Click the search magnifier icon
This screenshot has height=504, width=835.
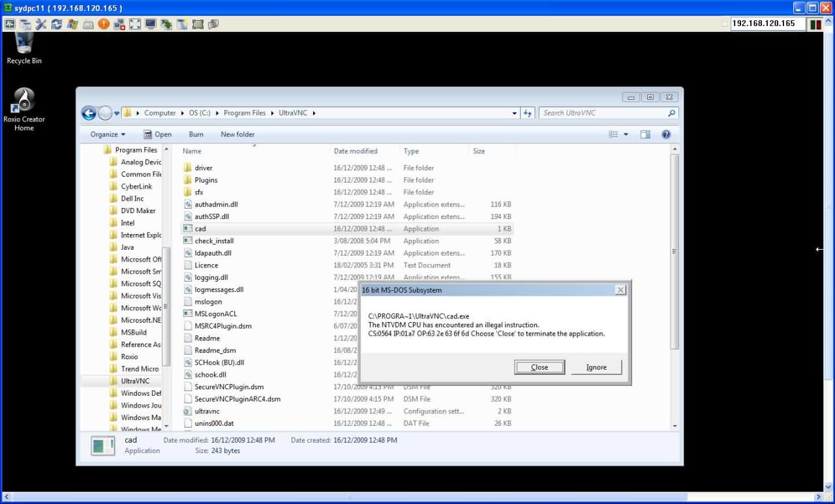point(671,113)
